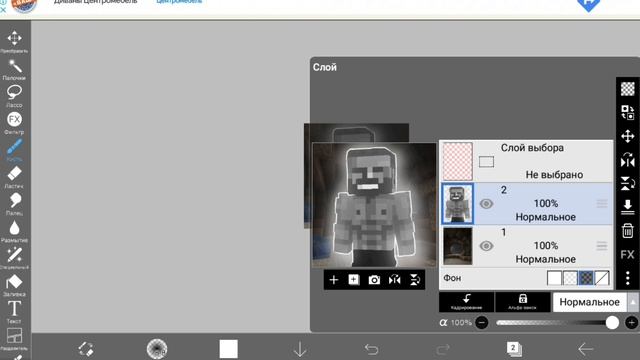
Task: Choose light checker transparent background
Action: 570,278
